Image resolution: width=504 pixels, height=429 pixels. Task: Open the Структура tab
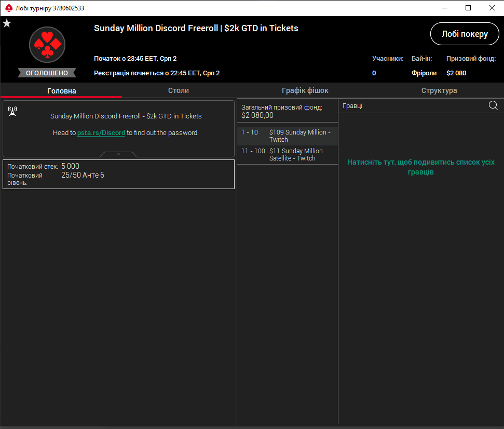pos(439,90)
